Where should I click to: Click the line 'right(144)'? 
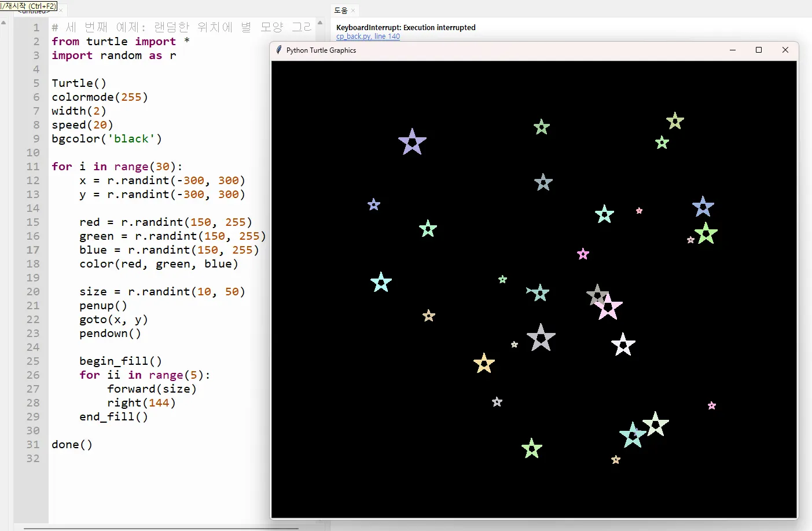tap(141, 402)
